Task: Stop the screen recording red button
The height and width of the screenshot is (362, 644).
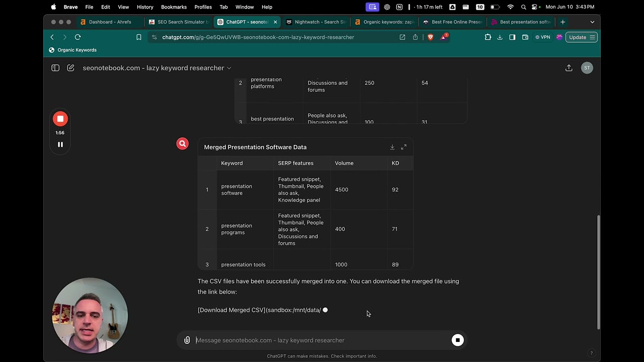Action: click(x=60, y=119)
